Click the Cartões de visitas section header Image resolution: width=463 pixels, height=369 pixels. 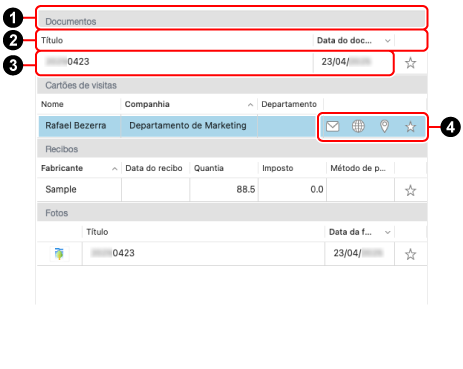pos(232,85)
